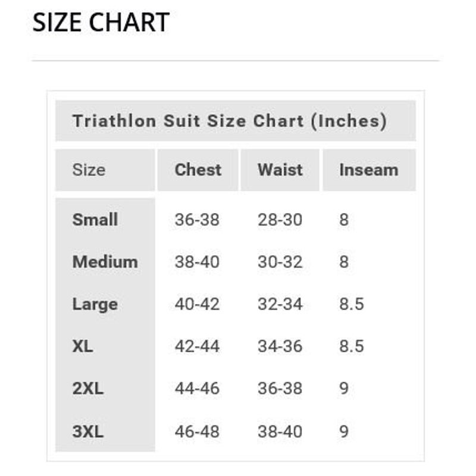Select the Large size row label
Viewport: 476px width, 476px height.
coord(95,305)
